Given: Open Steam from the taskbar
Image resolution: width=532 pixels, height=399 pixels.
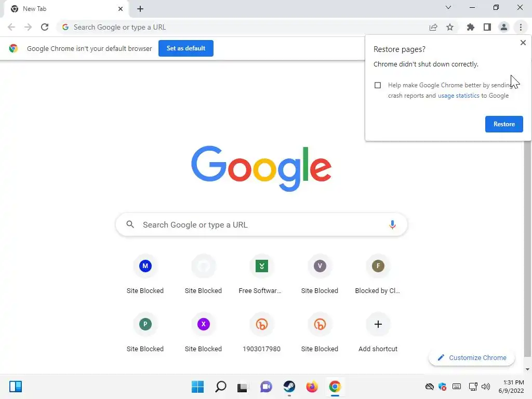Looking at the screenshot, I should pos(289,387).
